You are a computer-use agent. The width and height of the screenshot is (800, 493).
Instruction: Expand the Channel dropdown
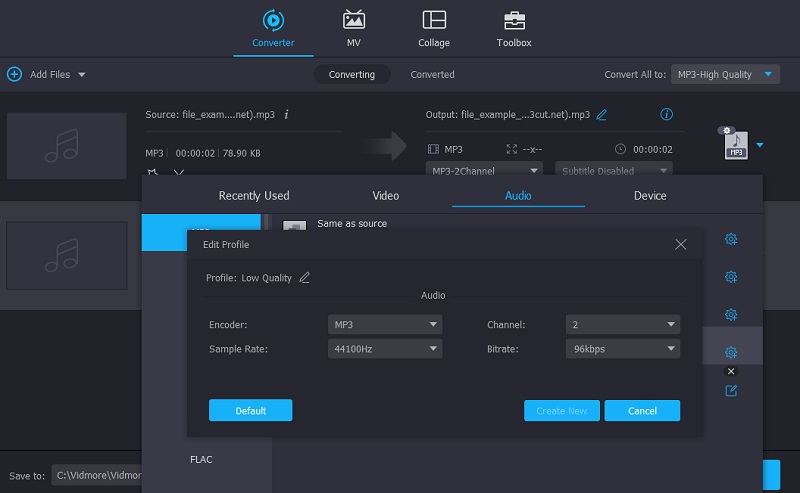(622, 325)
